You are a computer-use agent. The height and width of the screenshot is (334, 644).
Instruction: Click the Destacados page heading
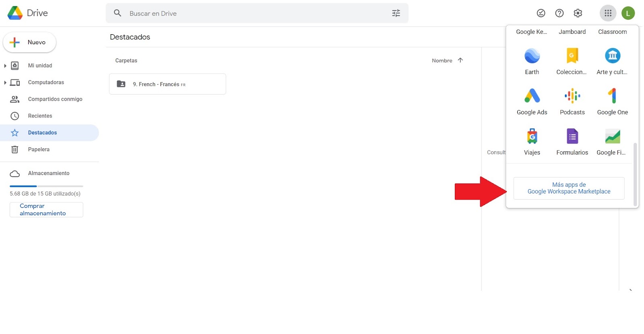pyautogui.click(x=130, y=37)
